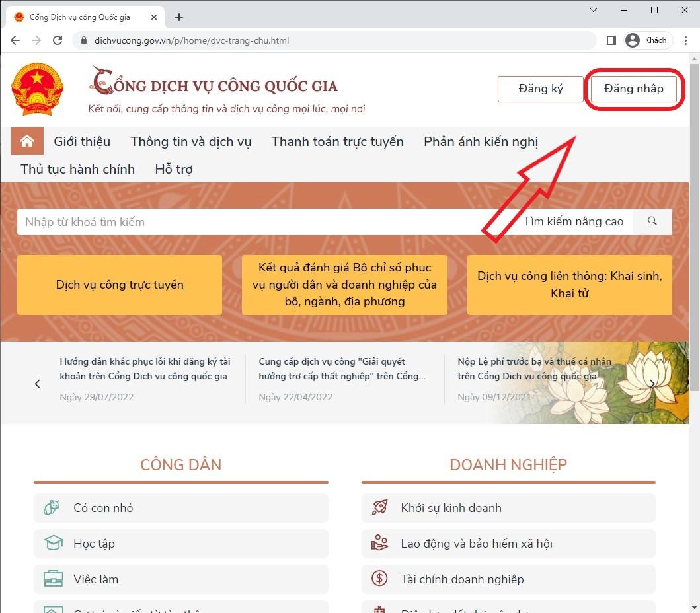
Task: Click the Đăng nhập button
Action: 634,89
